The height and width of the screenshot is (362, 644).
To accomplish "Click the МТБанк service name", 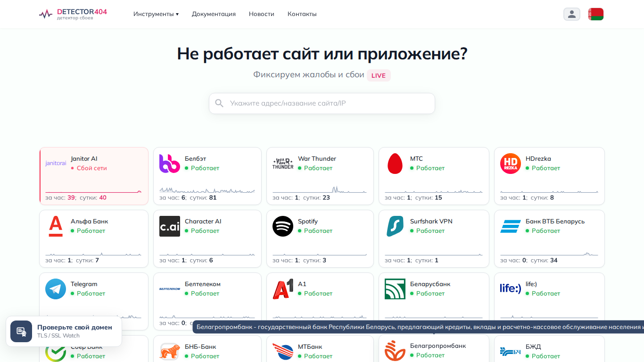I will coord(310,347).
